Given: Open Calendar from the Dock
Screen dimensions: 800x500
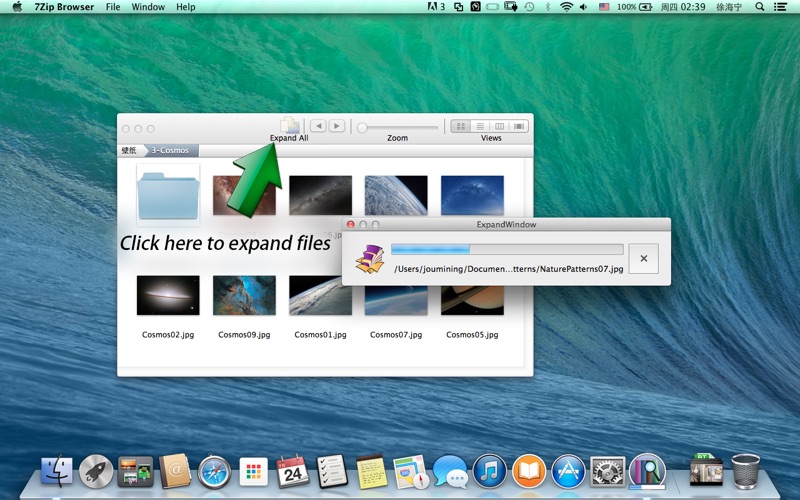Looking at the screenshot, I should (293, 471).
